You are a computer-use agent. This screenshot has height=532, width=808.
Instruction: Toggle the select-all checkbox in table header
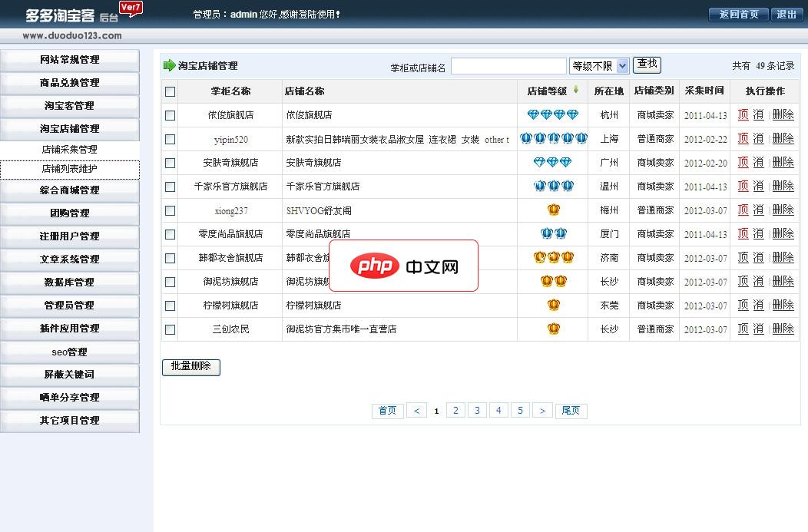click(x=170, y=91)
